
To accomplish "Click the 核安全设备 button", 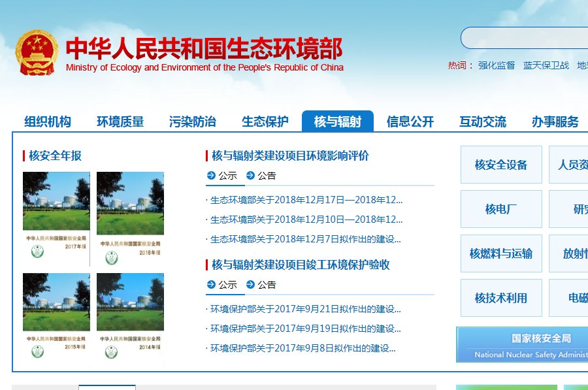I will 501,165.
